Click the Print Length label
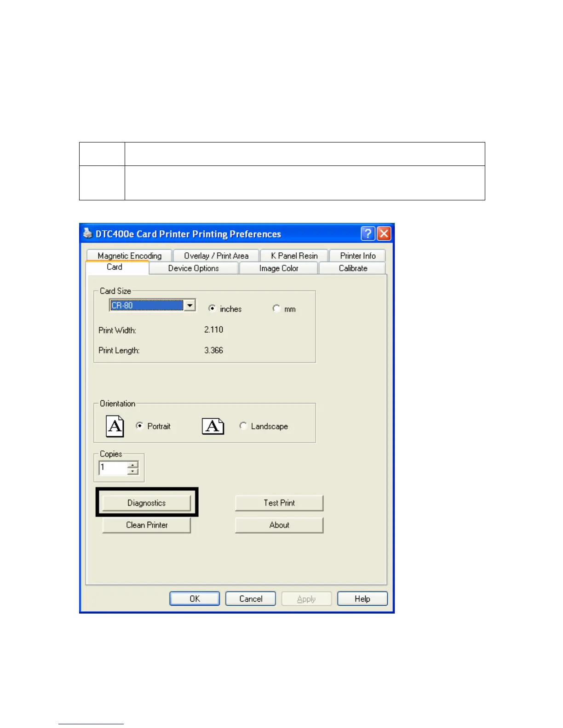563x728 pixels. click(x=119, y=351)
